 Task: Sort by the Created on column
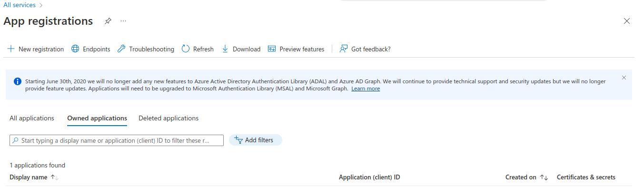tap(526, 177)
